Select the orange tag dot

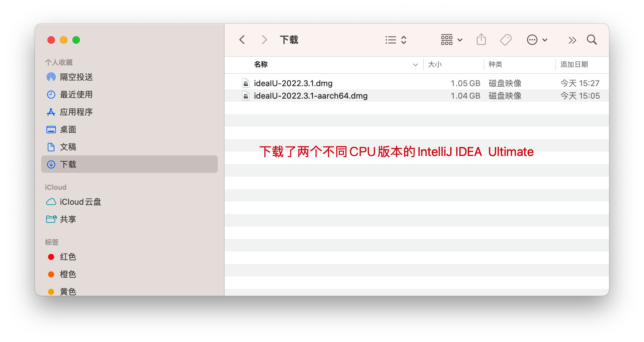(x=51, y=274)
